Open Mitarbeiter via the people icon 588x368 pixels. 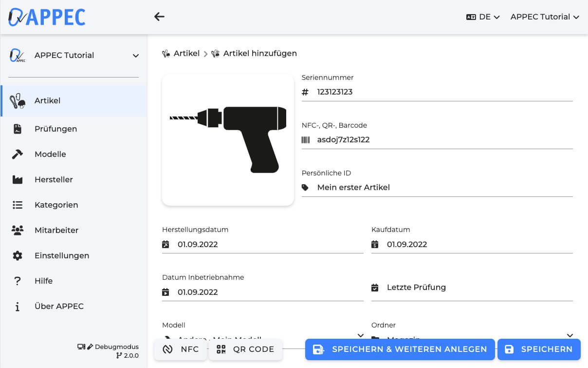[x=17, y=230]
